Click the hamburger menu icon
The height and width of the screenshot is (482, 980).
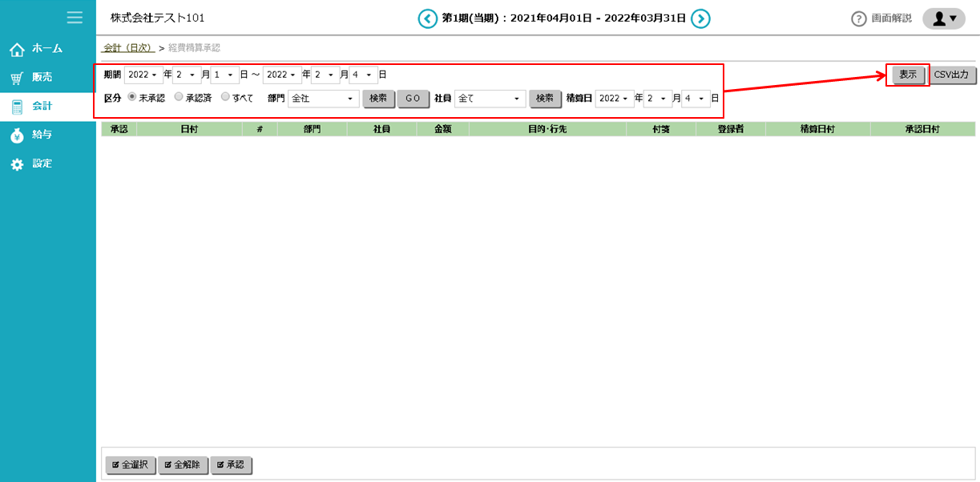[75, 18]
